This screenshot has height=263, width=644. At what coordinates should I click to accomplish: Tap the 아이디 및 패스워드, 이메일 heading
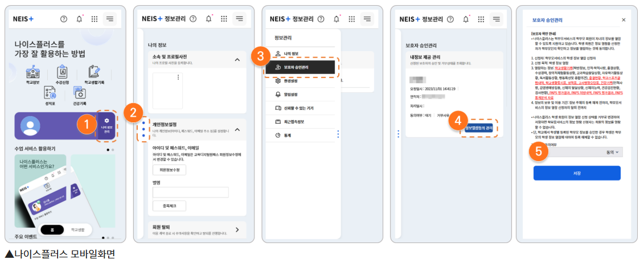(175, 147)
